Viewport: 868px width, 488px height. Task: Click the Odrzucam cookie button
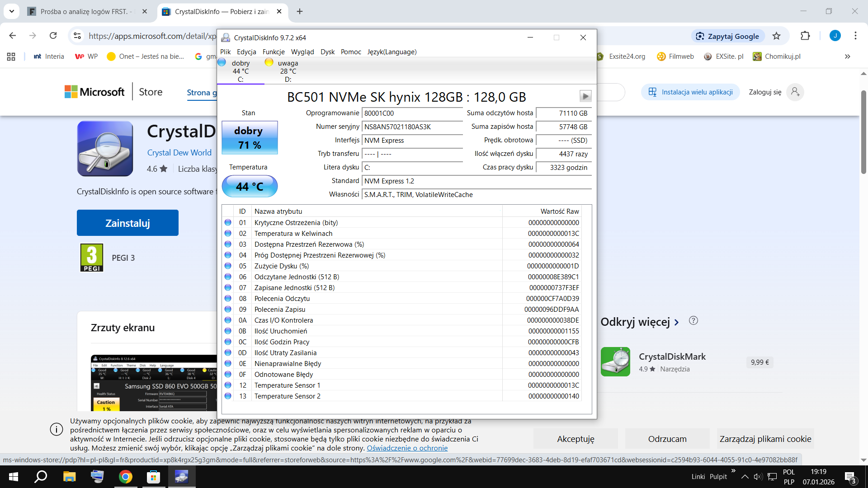tap(667, 439)
